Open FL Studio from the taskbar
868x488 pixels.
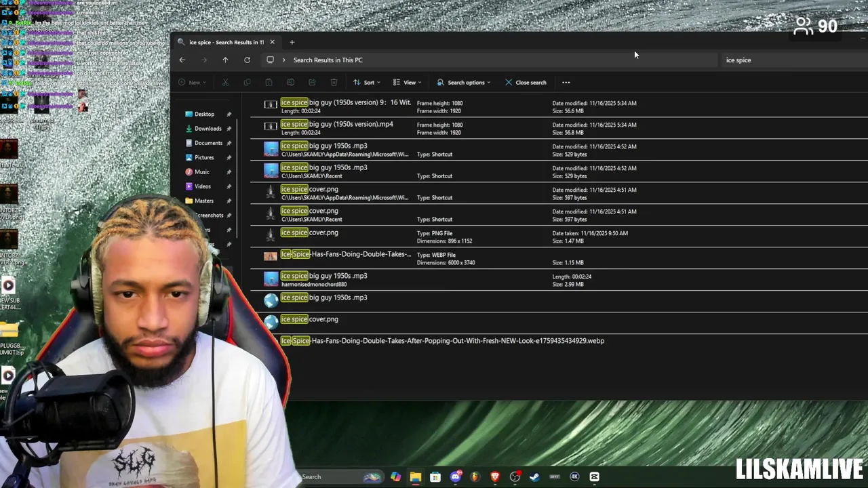coord(475,476)
